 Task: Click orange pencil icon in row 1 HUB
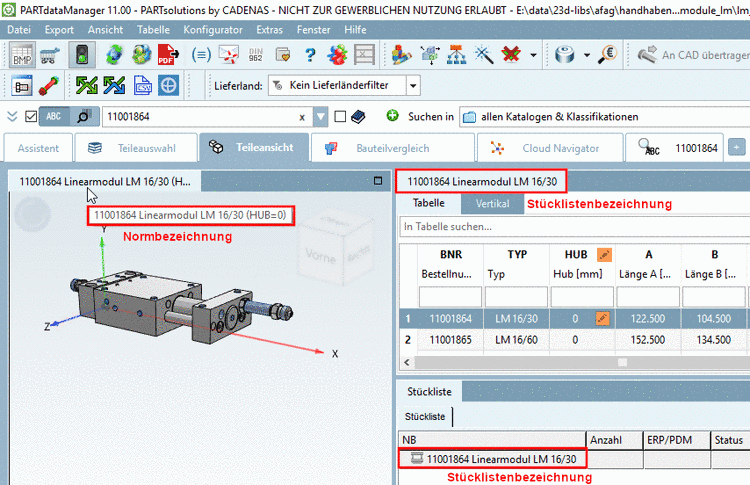click(603, 318)
